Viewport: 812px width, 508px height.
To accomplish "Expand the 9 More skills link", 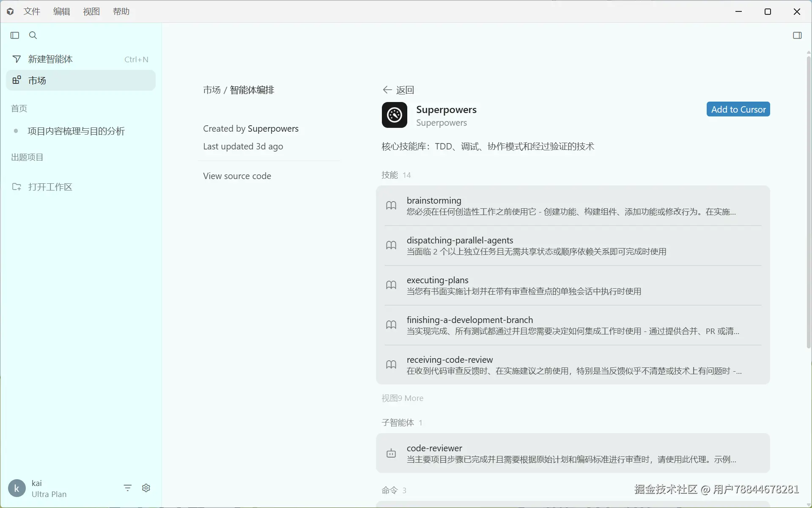I will [402, 398].
